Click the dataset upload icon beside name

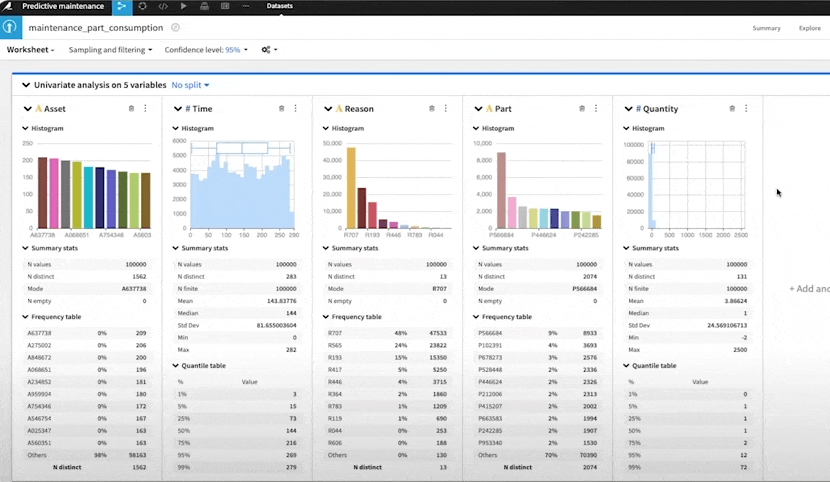10,28
